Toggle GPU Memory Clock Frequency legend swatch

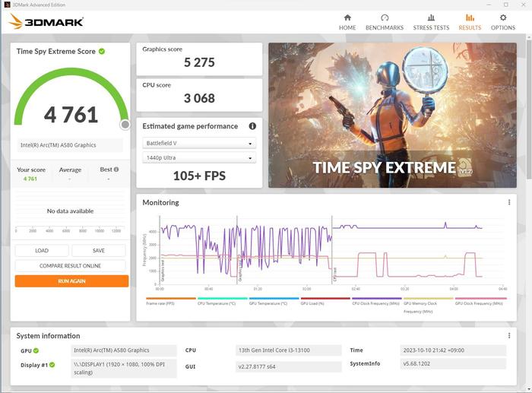[429, 298]
